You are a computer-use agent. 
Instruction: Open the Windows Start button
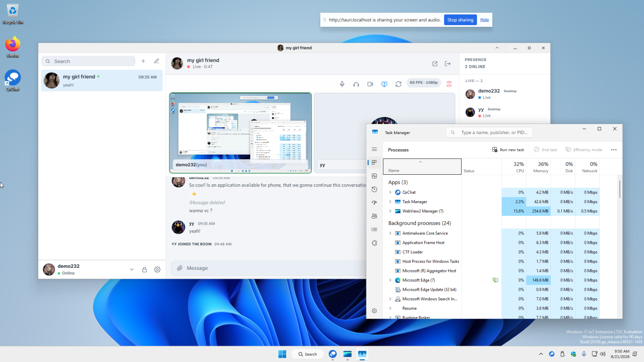(282, 354)
